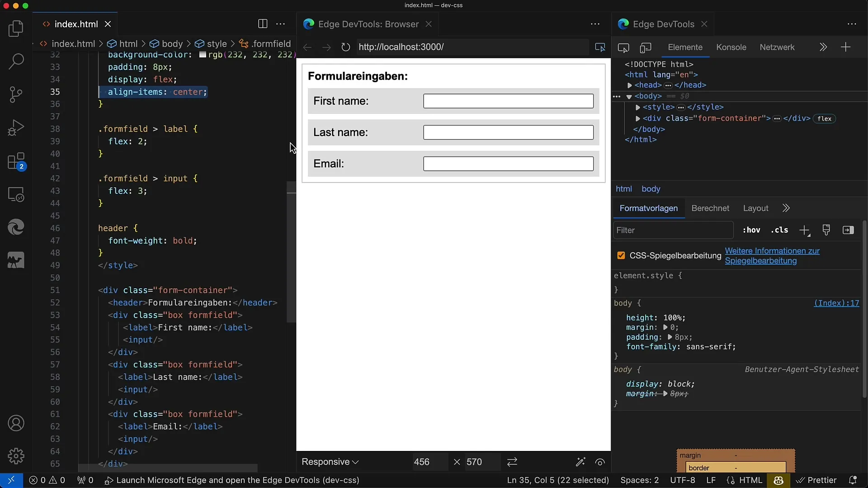The height and width of the screenshot is (488, 868).
Task: Go back in browser preview
Action: [x=307, y=47]
